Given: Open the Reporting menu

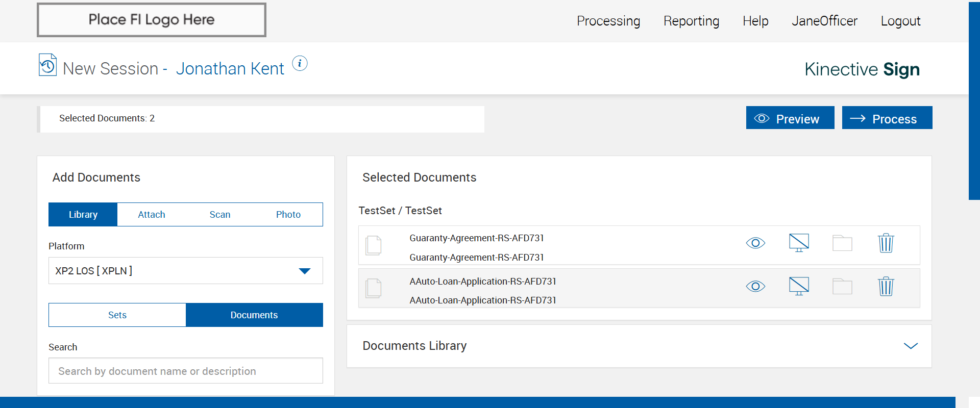Looking at the screenshot, I should tap(691, 21).
